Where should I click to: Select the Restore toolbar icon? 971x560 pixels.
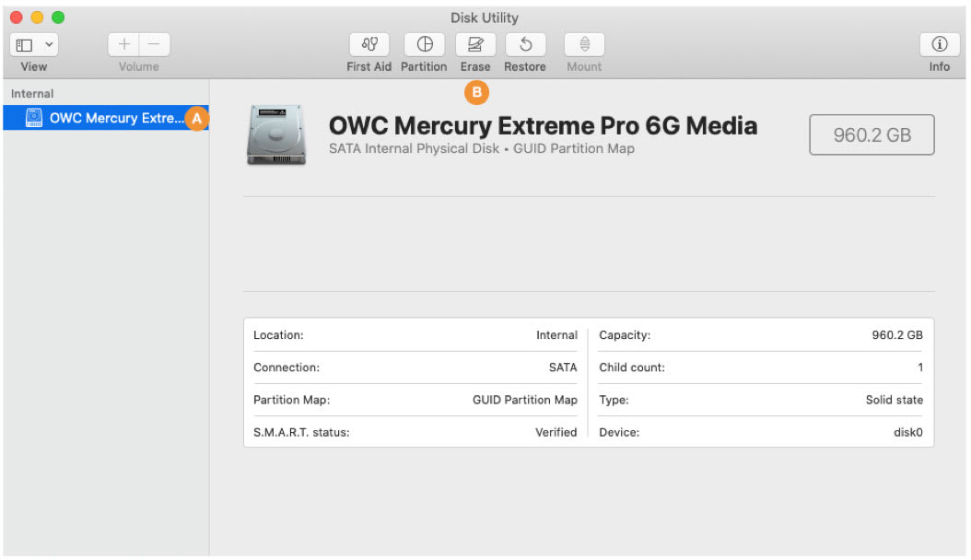[525, 44]
